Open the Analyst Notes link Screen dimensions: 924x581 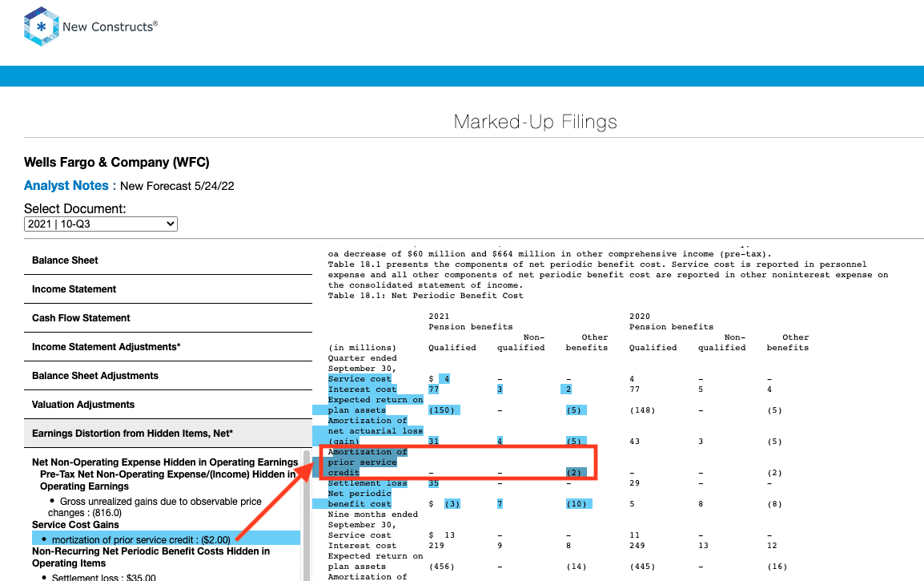[x=66, y=186]
